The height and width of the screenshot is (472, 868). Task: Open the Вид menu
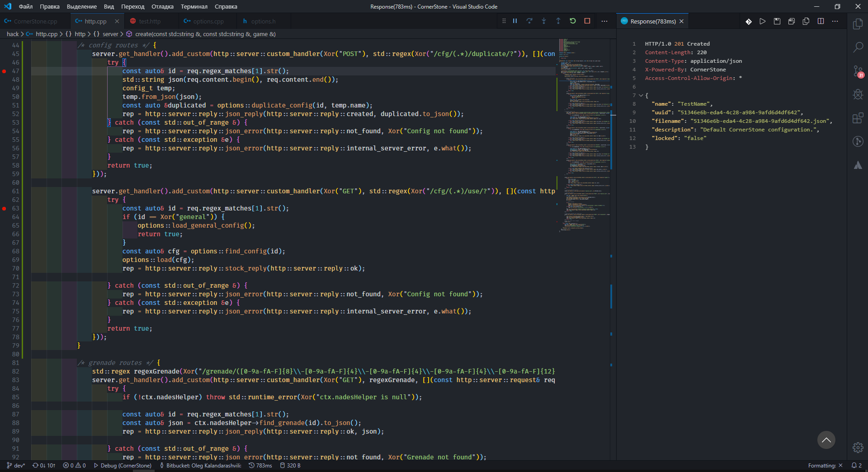coord(109,6)
